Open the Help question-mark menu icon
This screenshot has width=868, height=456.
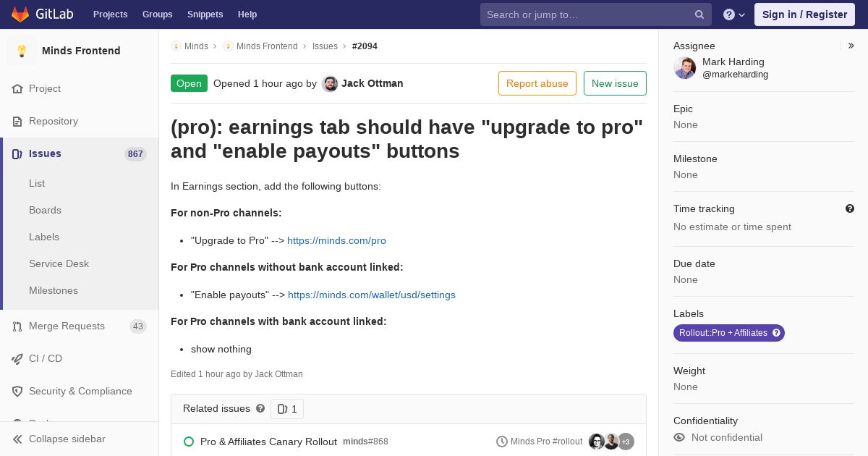[729, 14]
